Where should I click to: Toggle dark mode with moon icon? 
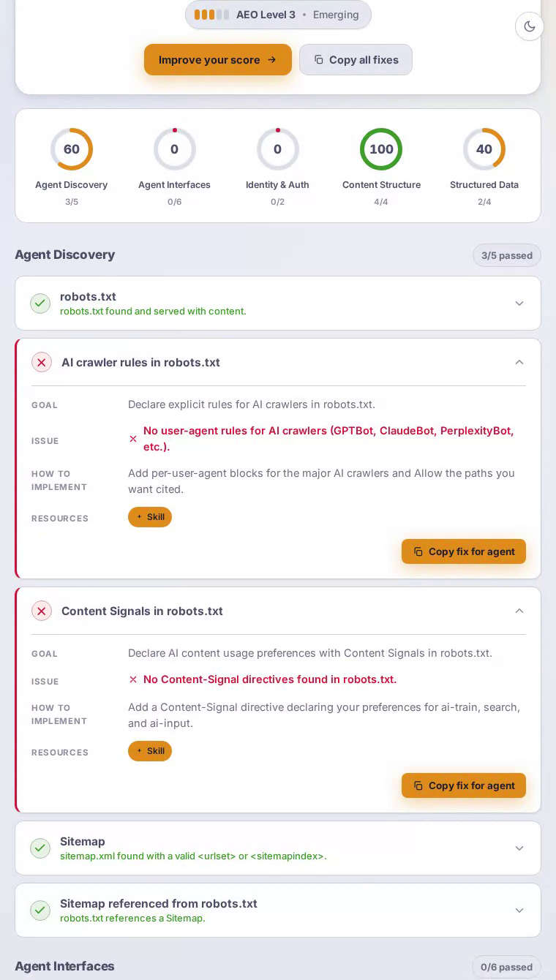(529, 26)
